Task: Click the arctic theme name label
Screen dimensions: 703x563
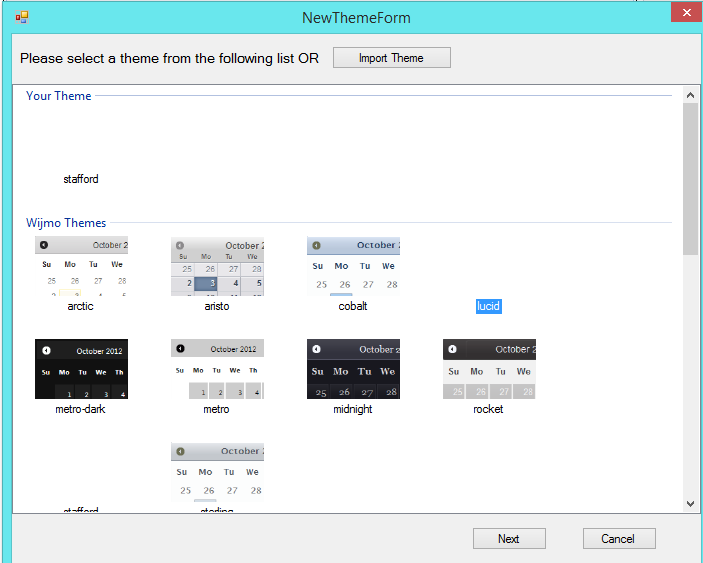Action: click(x=80, y=306)
